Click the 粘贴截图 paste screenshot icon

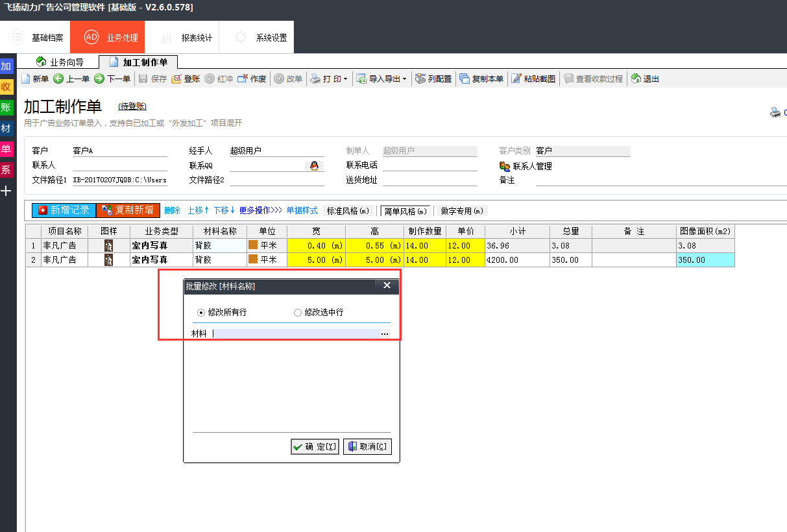click(x=516, y=79)
